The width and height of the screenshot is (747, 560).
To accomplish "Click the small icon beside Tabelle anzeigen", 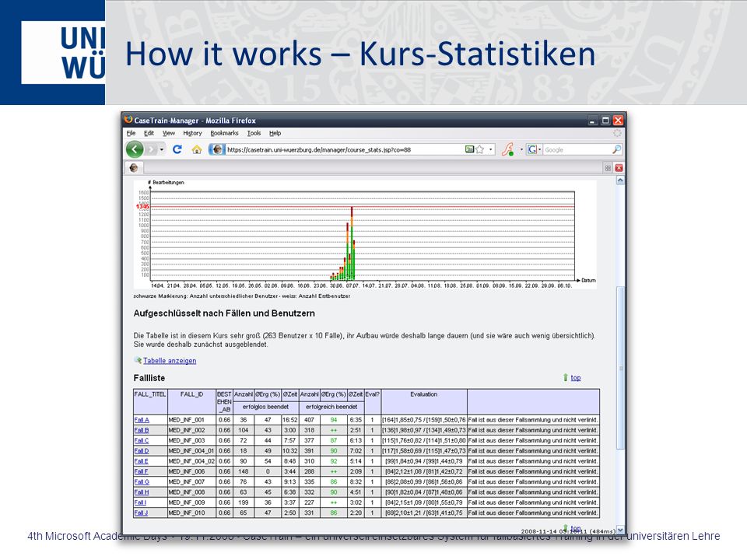I will tap(139, 360).
